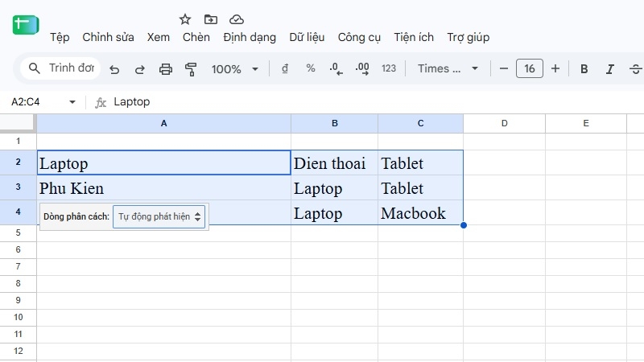Screen dimensions: 644x362
Task: Activate the paint format tool
Action: click(x=191, y=69)
